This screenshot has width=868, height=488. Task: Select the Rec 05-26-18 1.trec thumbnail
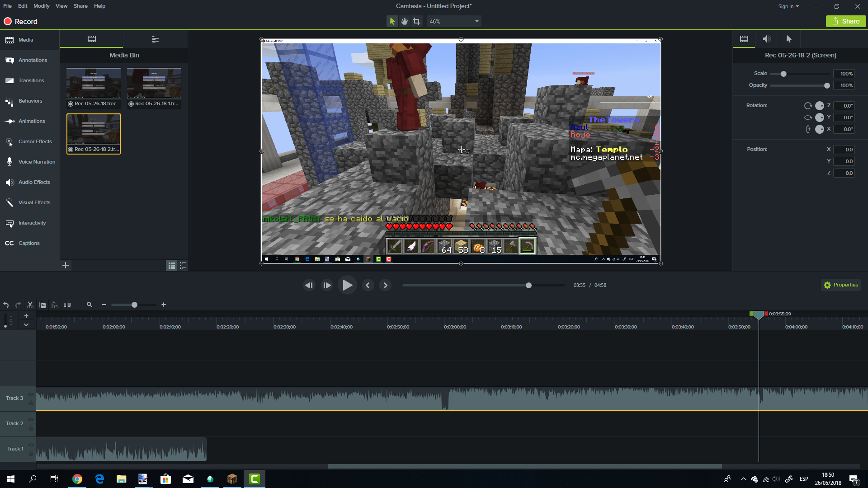coord(154,88)
